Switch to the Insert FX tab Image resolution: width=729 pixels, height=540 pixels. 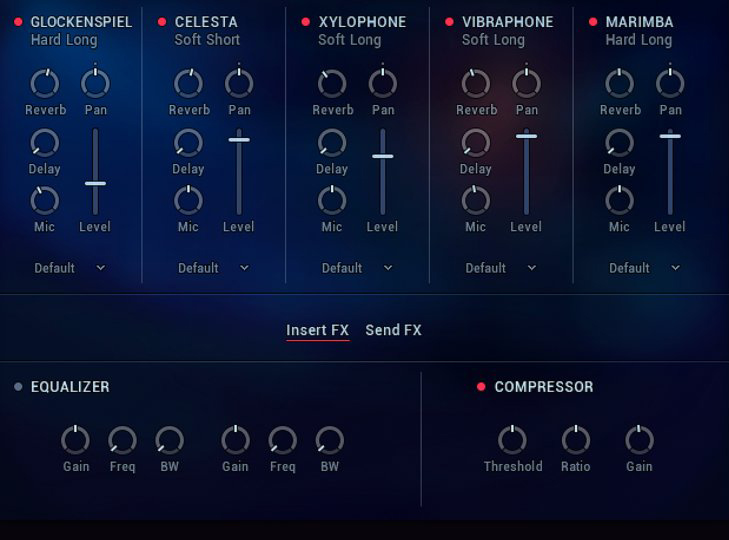(x=318, y=330)
